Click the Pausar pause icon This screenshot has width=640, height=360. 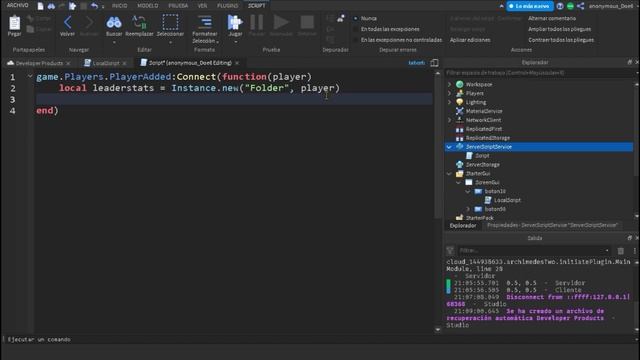257,22
